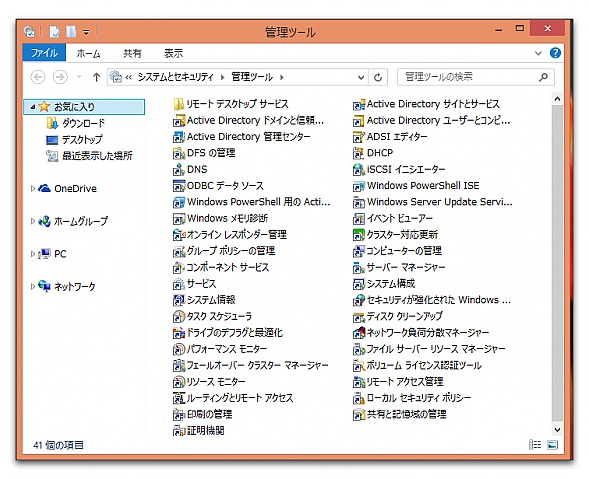The image size is (589, 479).
Task: Click the リソース モニター icon
Action: coord(179,382)
